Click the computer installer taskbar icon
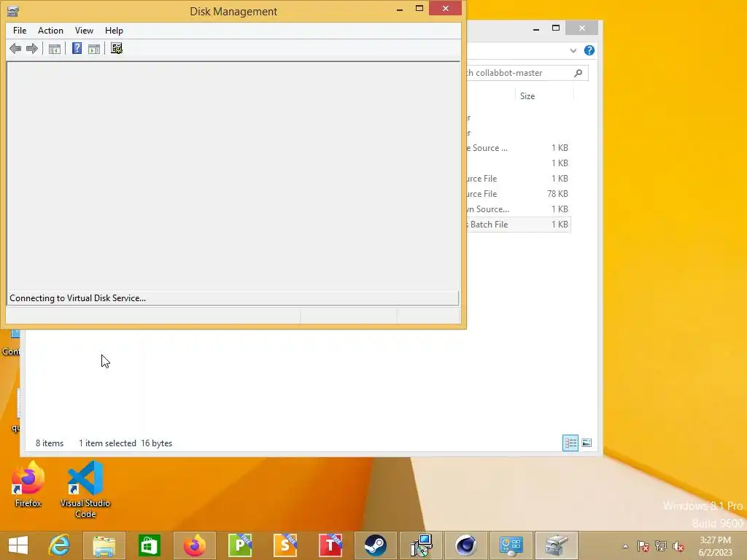 [421, 545]
